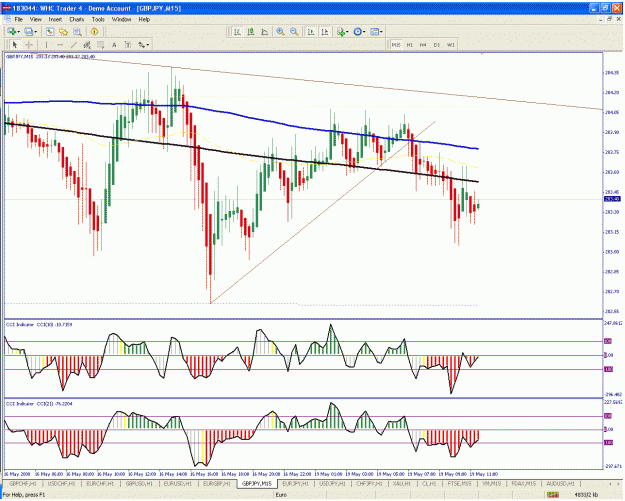Click the Indicators list icon
The height and width of the screenshot is (501, 625).
click(x=341, y=31)
